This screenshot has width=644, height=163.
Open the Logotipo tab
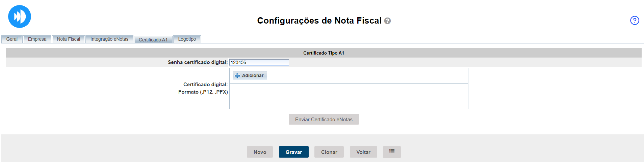tap(187, 39)
